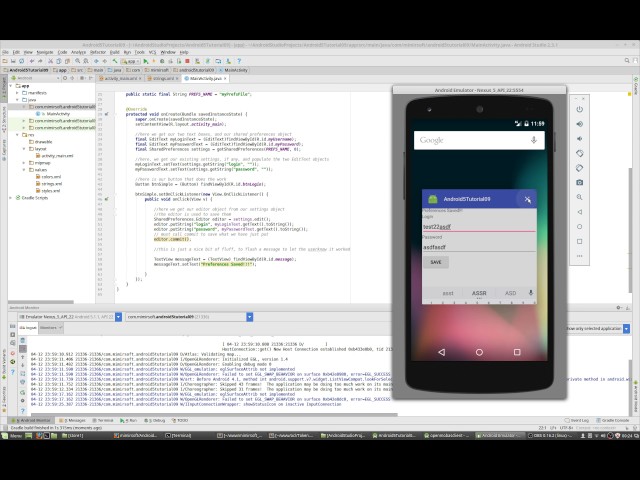Open the process selector dropdown arrow

coord(249,317)
